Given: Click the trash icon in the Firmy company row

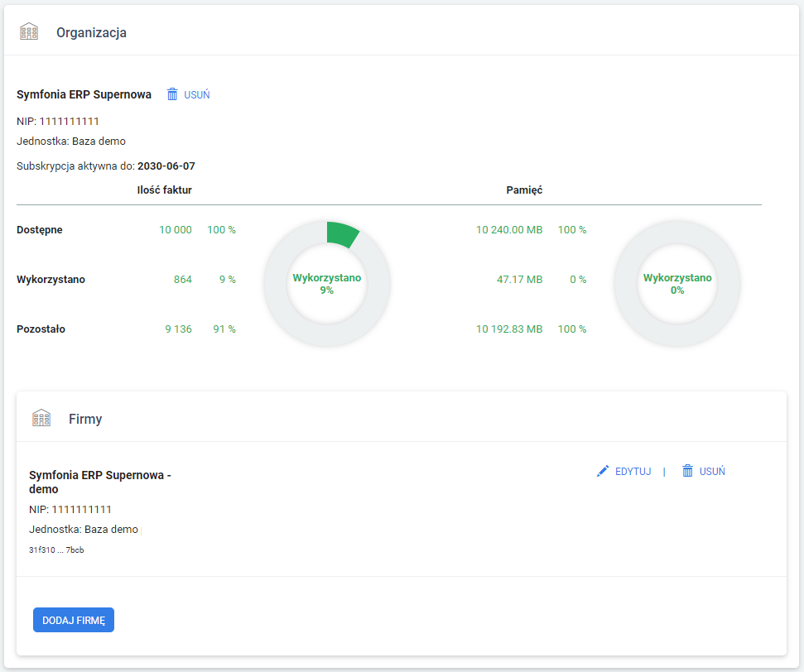Looking at the screenshot, I should coord(687,471).
